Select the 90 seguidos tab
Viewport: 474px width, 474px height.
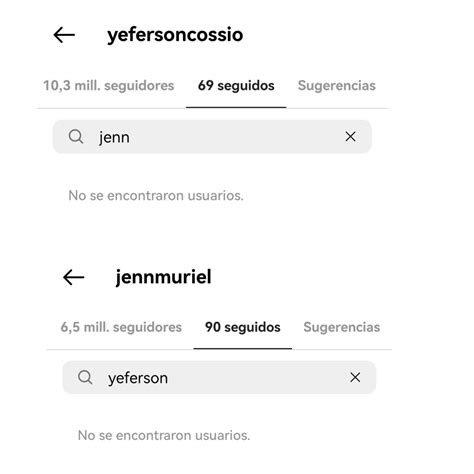pos(243,327)
